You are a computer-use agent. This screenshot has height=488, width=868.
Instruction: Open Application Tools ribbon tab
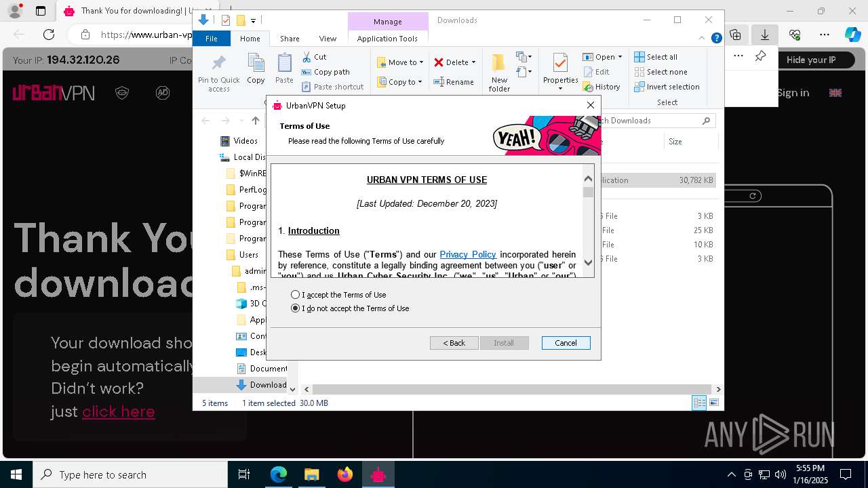point(387,39)
